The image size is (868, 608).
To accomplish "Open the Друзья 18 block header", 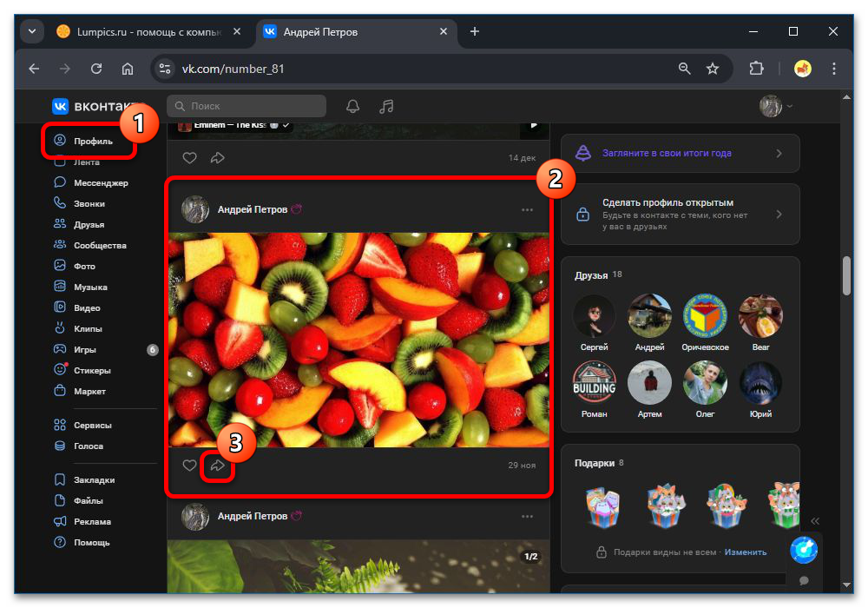I will point(598,275).
